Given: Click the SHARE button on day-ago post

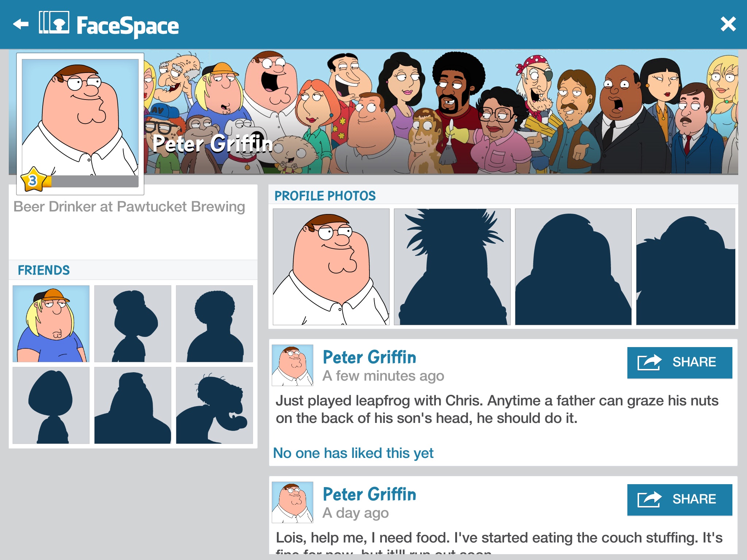Looking at the screenshot, I should (680, 500).
